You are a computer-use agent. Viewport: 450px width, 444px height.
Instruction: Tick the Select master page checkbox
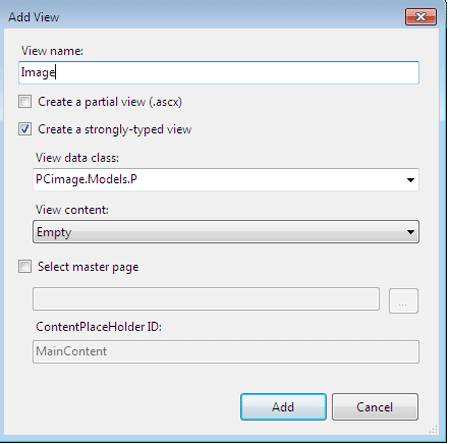pyautogui.click(x=25, y=267)
